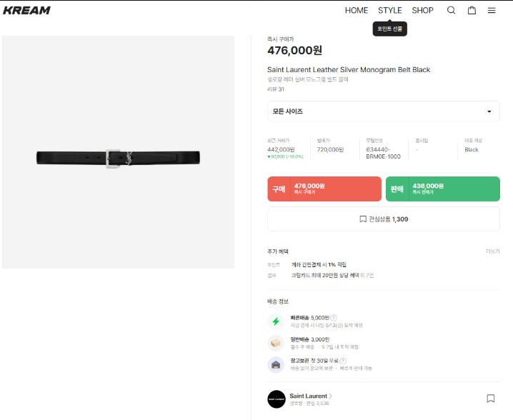This screenshot has height=420, width=513.
Task: Toggle the Saint Laurent brand bookmark
Action: click(491, 399)
